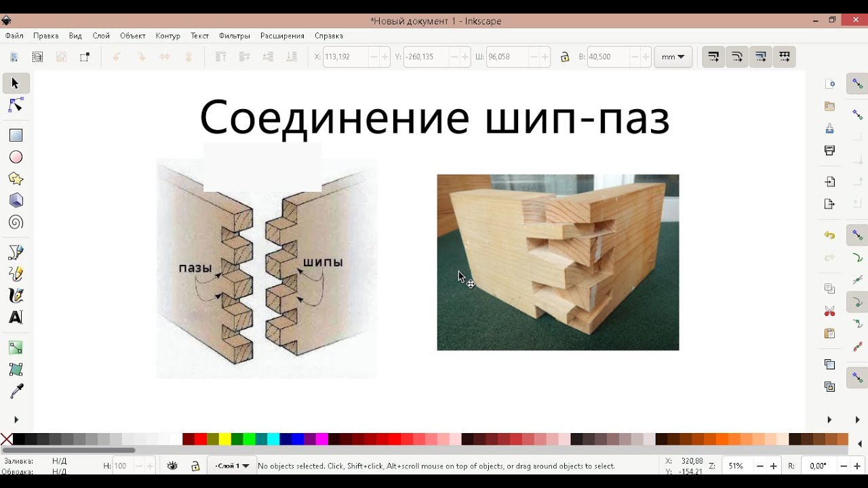Open the mm units dropdown
The image size is (868, 488).
coord(673,57)
